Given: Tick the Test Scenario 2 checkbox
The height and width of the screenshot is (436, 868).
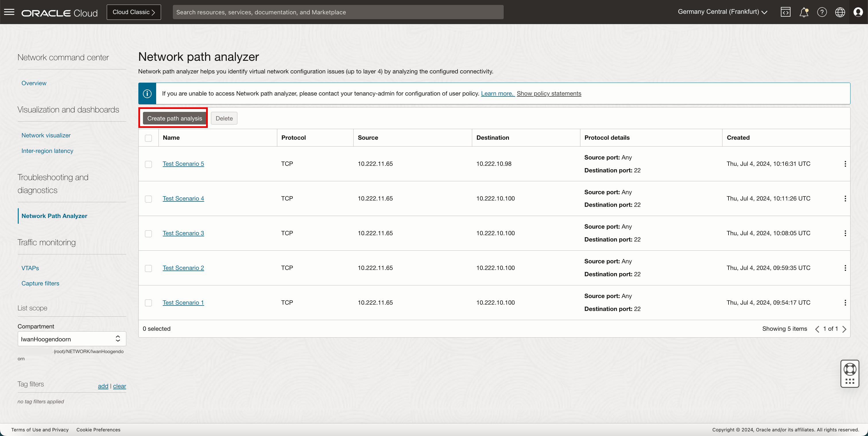Looking at the screenshot, I should click(148, 268).
